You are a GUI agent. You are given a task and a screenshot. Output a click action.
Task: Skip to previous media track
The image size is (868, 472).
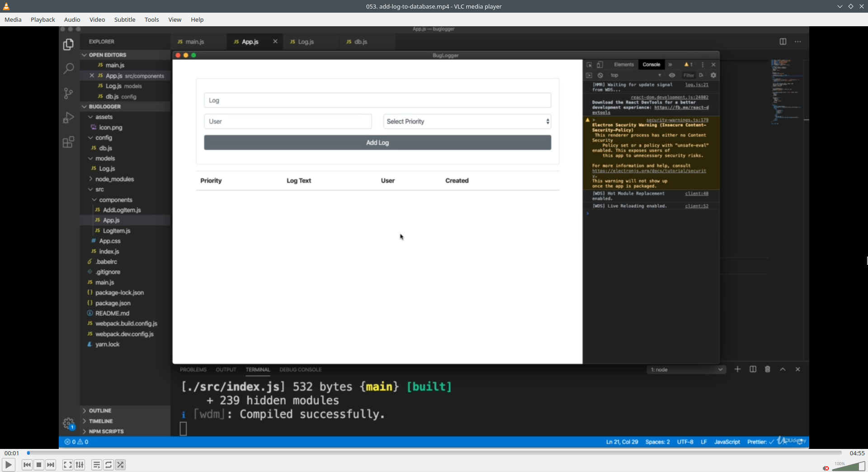click(27, 465)
